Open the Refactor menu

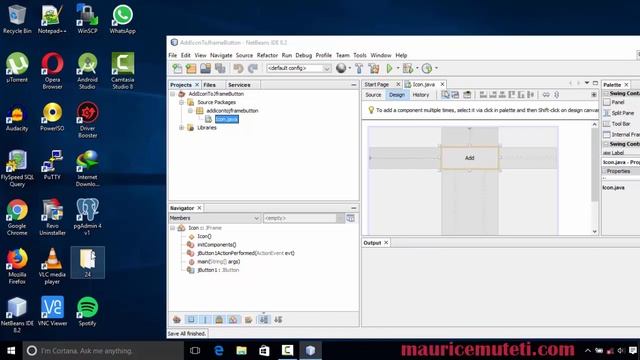pos(267,55)
